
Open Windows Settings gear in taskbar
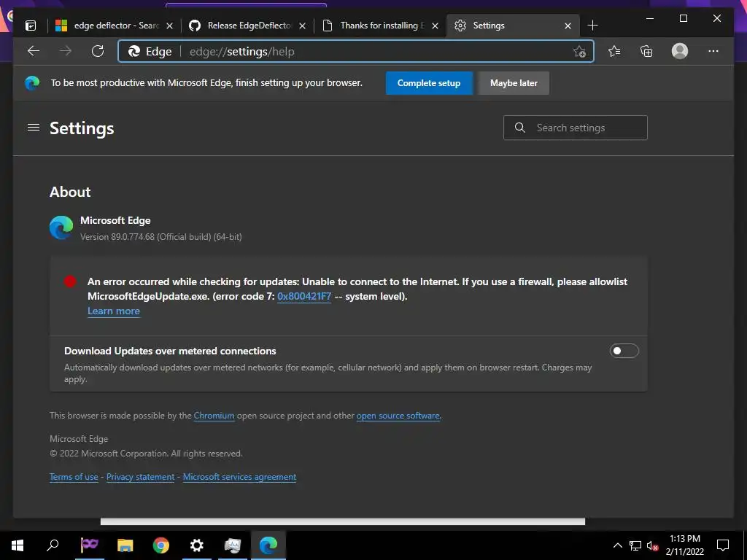pos(197,545)
